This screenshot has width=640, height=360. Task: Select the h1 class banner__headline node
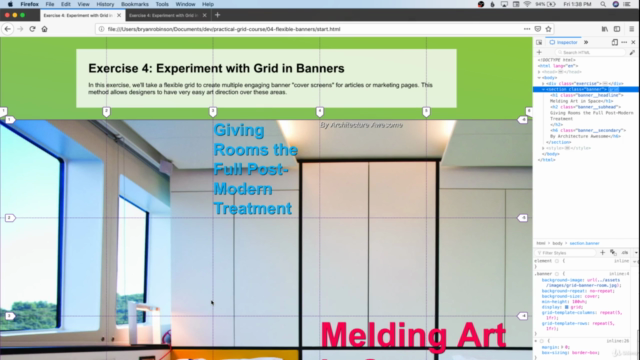click(587, 95)
